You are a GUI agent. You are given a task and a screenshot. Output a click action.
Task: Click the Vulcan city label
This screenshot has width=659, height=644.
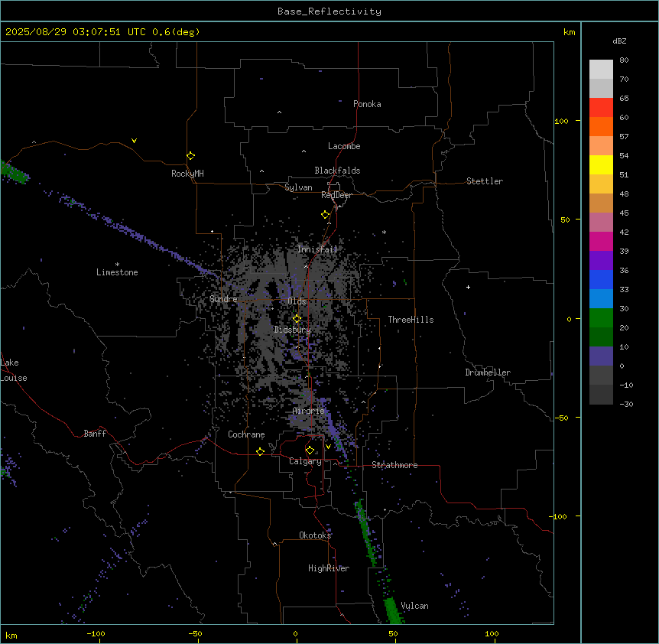click(414, 606)
